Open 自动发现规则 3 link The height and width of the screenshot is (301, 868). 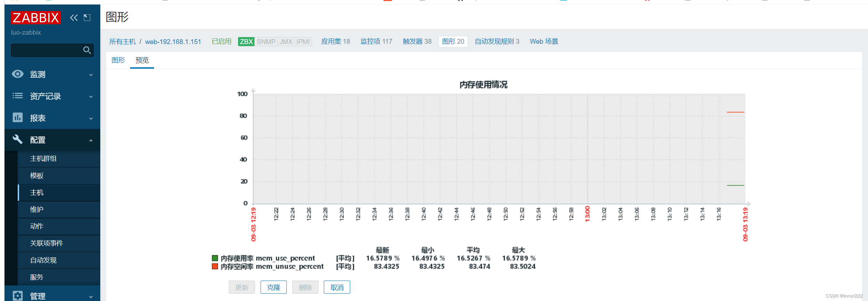(x=497, y=42)
